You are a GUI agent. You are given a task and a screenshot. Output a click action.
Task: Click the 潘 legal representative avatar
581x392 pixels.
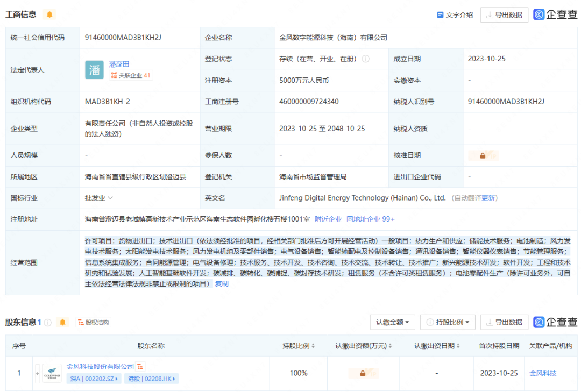(94, 70)
